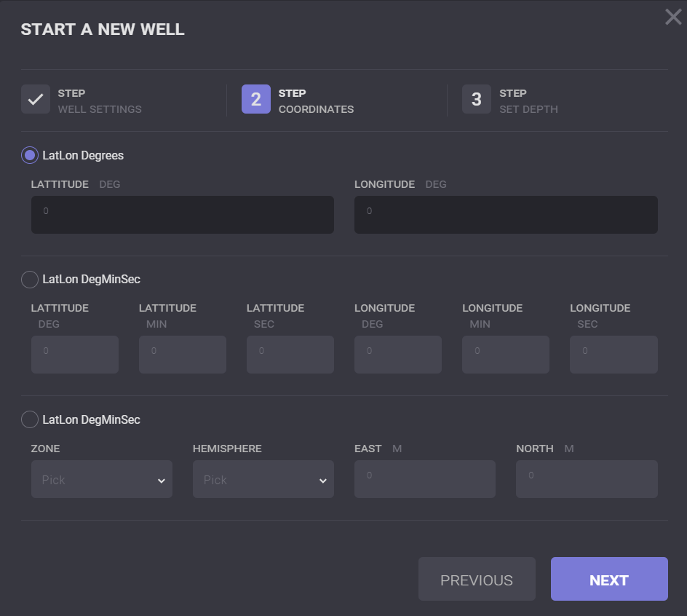Image resolution: width=687 pixels, height=616 pixels.
Task: Click the step 3 Set Depth number badge
Action: coord(477,100)
